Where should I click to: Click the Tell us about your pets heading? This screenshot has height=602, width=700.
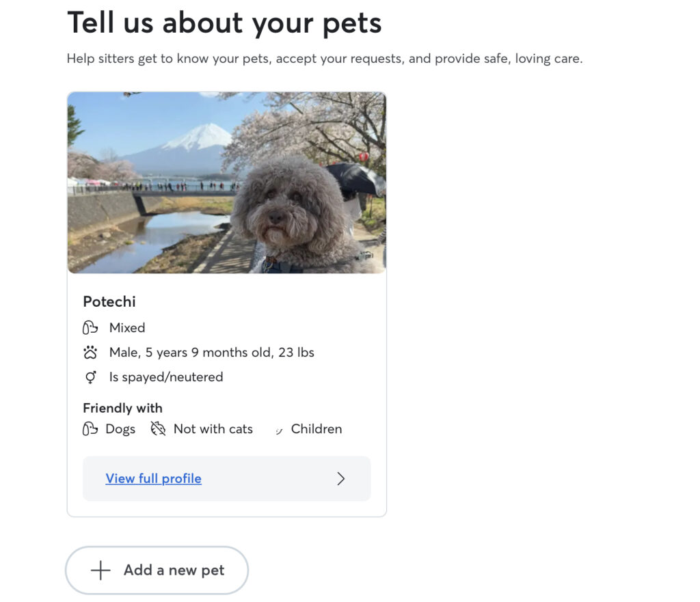[x=224, y=23]
